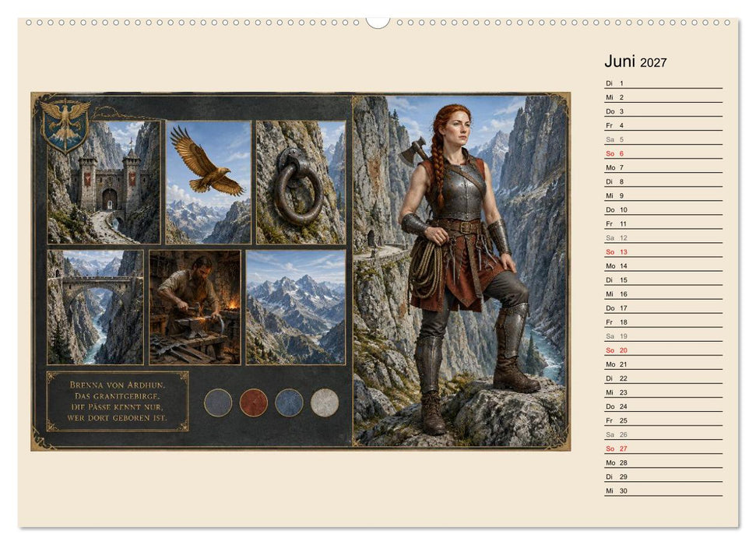The image size is (756, 545).
Task: Select the iron ring on rock picture
Action: [301, 182]
